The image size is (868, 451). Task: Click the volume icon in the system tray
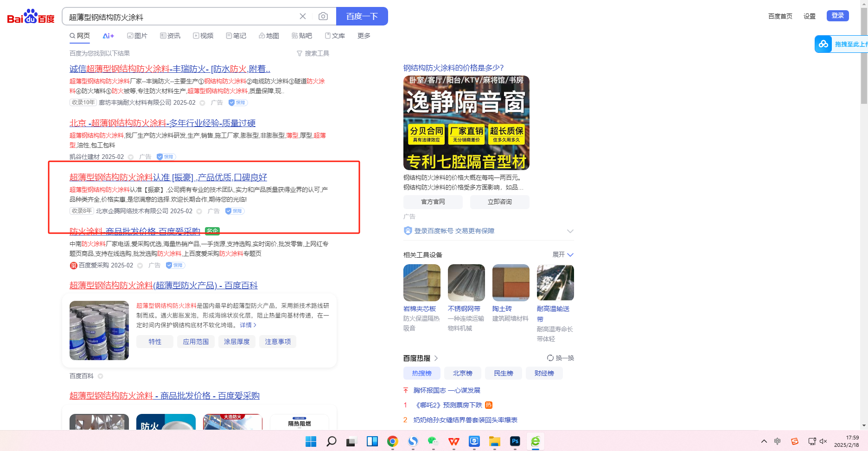tap(823, 441)
